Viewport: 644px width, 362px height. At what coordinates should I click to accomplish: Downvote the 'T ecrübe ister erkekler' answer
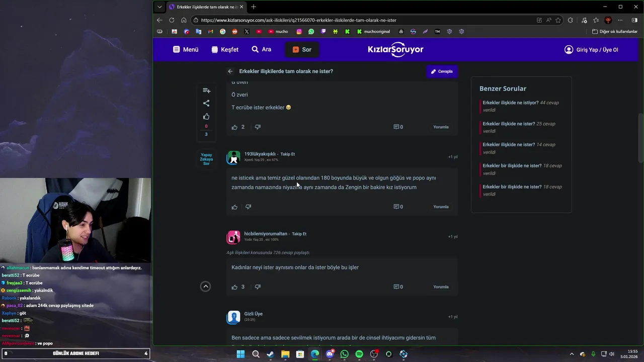[258, 127]
